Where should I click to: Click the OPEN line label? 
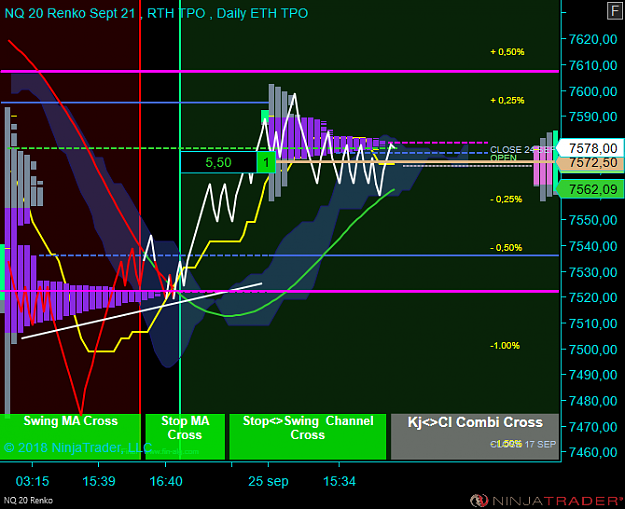[503, 158]
